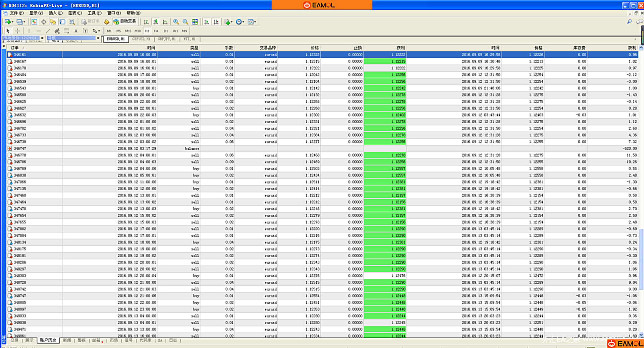Click the tile windows grid icon

coord(195,22)
